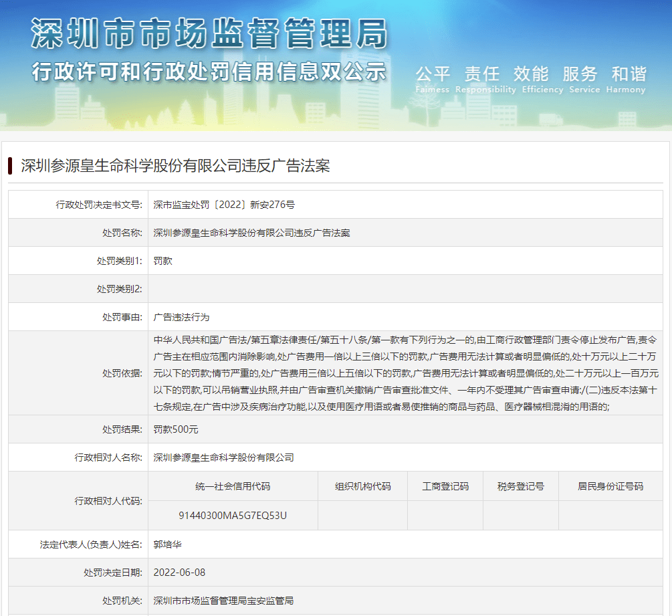Screen dimensions: 672x616
Task: Select the credit code 91440300MA5G7EQ53U
Action: click(x=233, y=516)
